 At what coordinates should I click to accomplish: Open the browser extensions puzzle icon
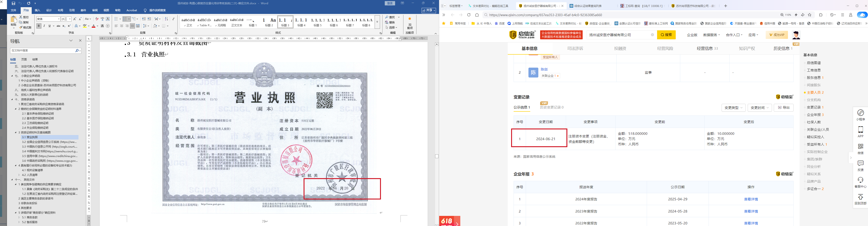tap(821, 15)
